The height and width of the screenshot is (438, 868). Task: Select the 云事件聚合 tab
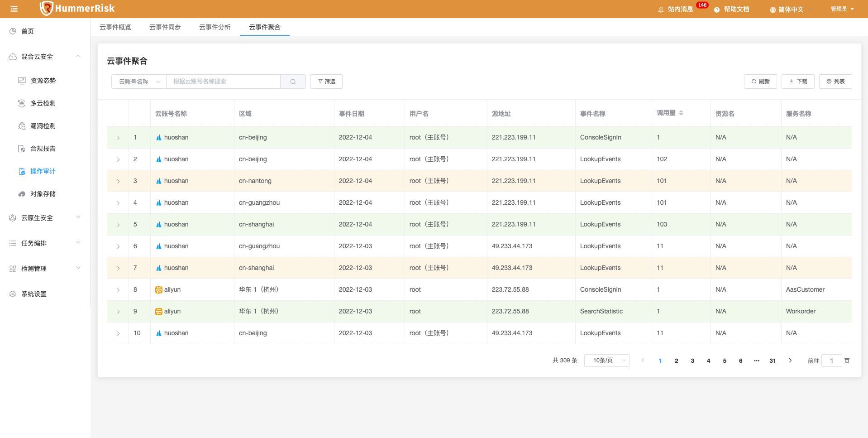click(265, 27)
